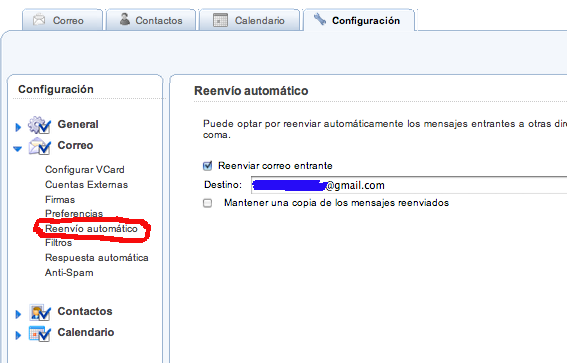Select the Configuración tab

point(359,20)
